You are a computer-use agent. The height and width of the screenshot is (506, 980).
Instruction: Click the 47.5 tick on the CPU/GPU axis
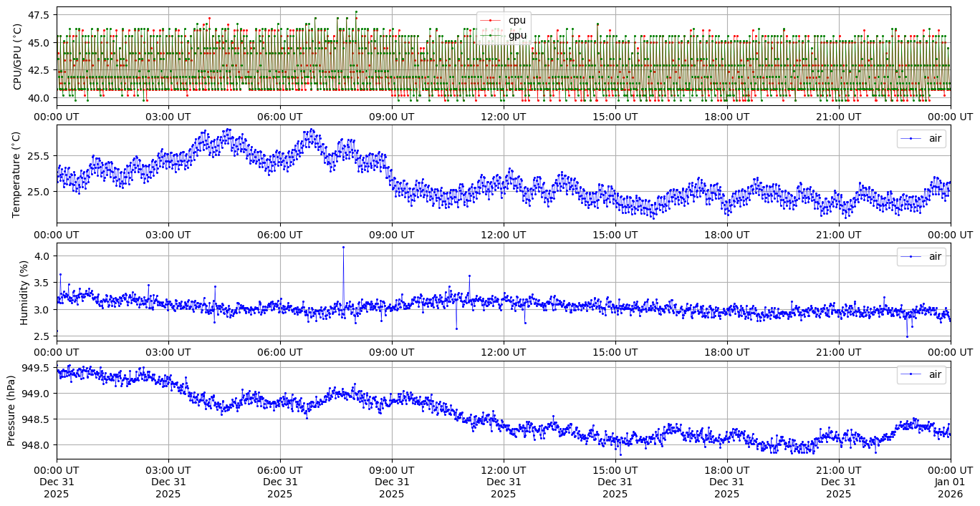click(37, 15)
